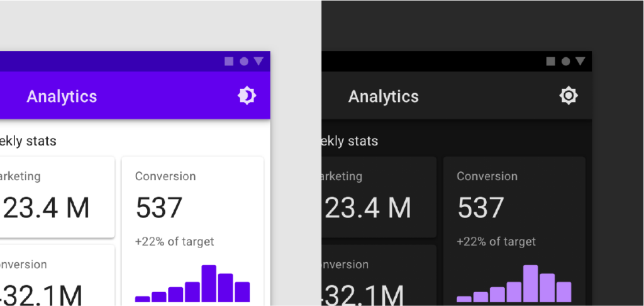Click the +22% of target text on dark card
Image resolution: width=644 pixels, height=306 pixels.
496,241
